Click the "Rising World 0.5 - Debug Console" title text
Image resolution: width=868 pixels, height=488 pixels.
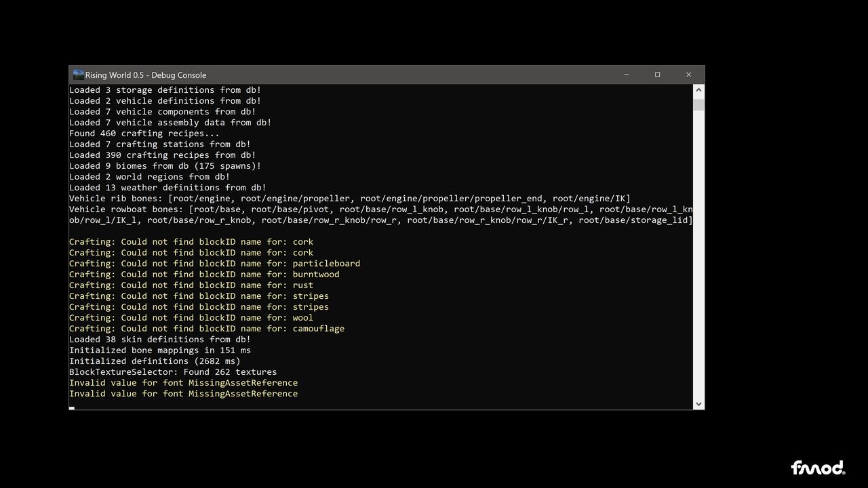tap(146, 75)
